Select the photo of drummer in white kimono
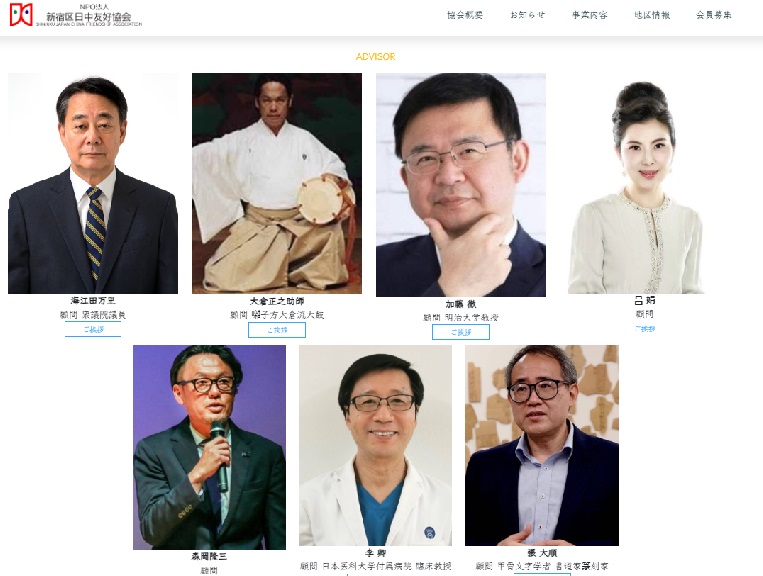The height and width of the screenshot is (576, 763). coord(277,183)
